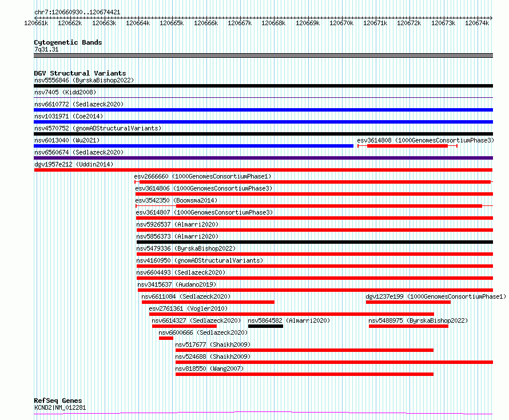Screen dimensions: 509x420
Task: Click the blue nsv6013040 variant bar
Action: [x=193, y=146]
